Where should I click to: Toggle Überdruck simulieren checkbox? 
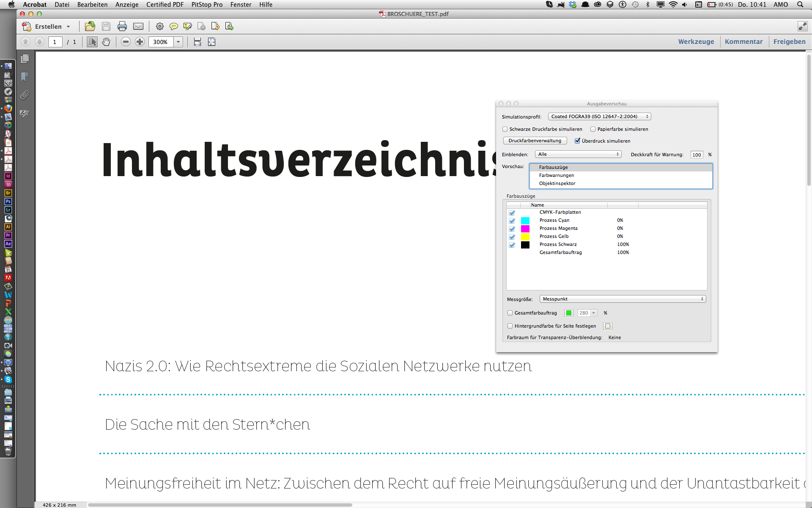pos(577,141)
